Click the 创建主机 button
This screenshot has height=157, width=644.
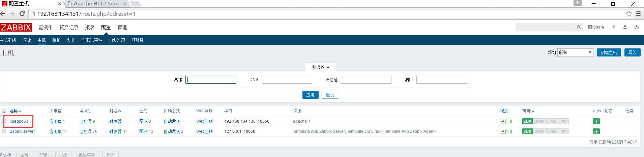tap(609, 52)
